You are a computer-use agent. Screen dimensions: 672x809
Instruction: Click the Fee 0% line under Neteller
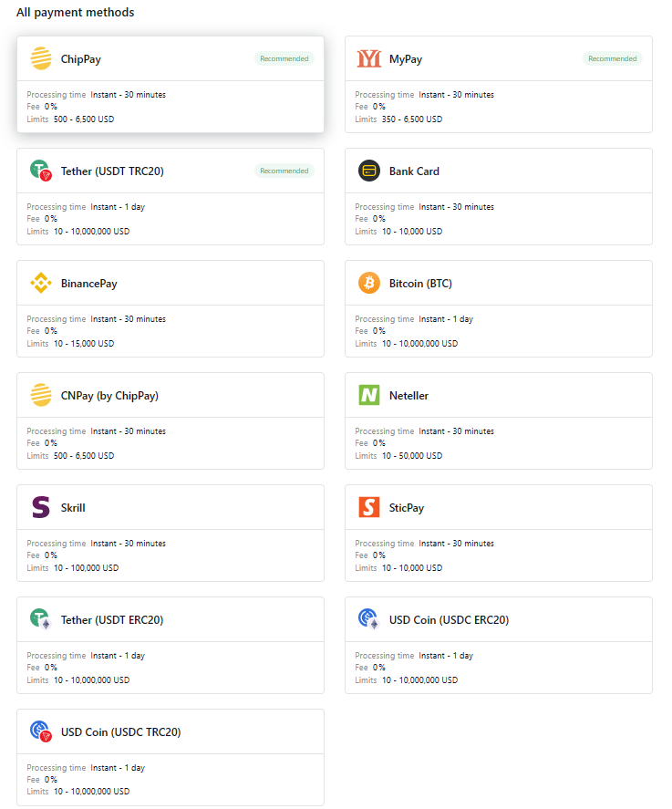click(x=370, y=443)
